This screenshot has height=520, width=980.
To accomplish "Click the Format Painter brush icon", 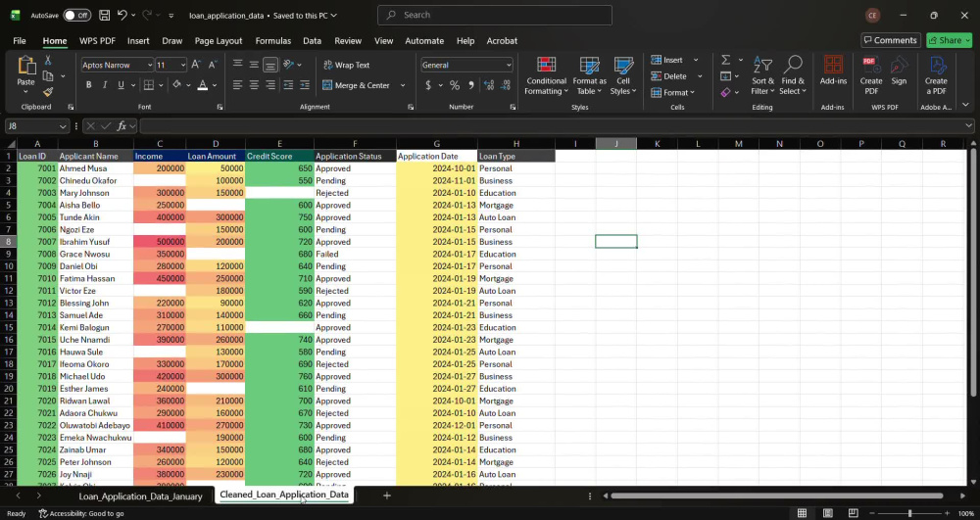I will (x=47, y=92).
